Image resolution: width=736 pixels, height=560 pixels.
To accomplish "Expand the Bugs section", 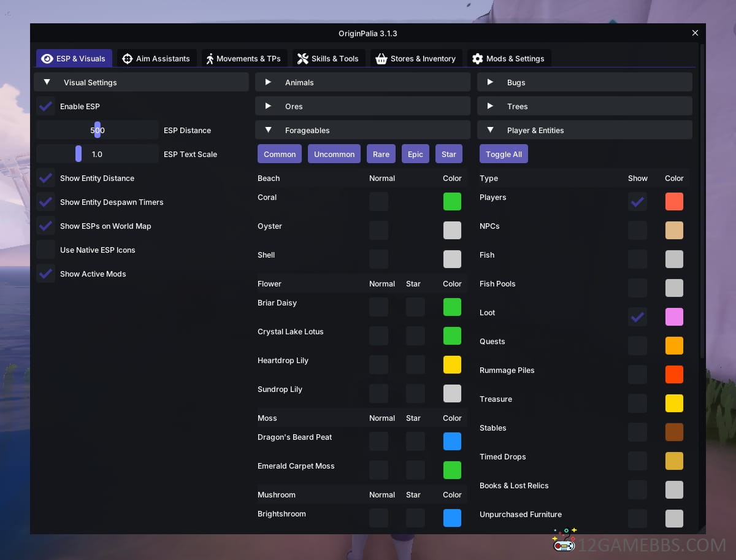I will tap(585, 82).
